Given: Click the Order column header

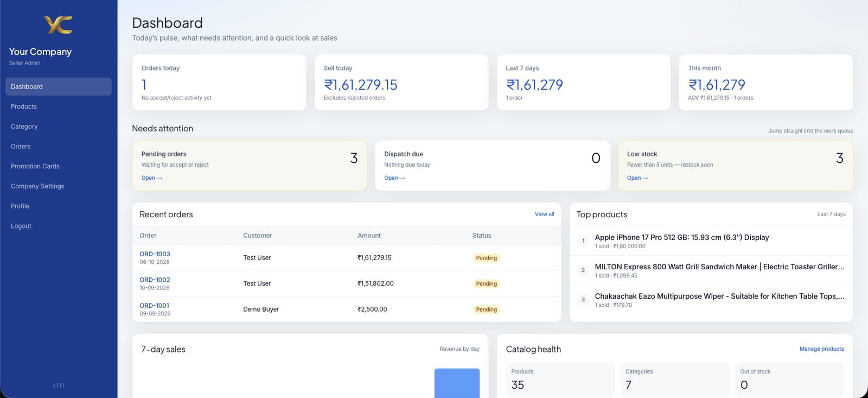Looking at the screenshot, I should click(148, 236).
